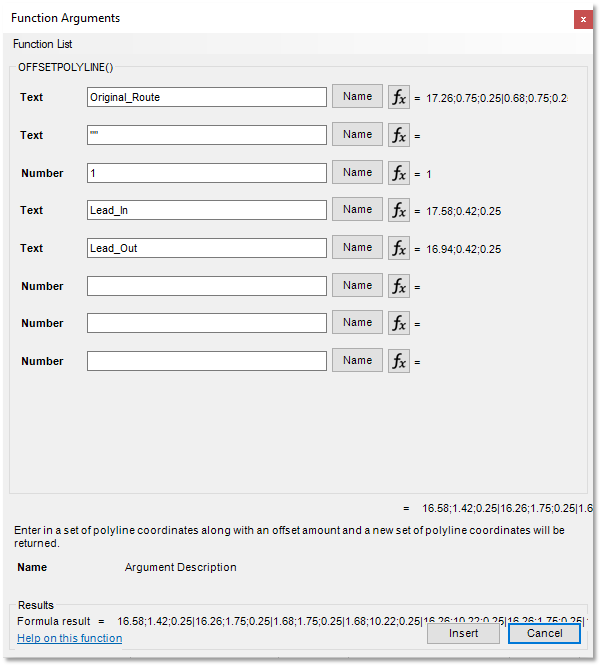602x667 pixels.
Task: Click Name button for last empty Number field
Action: point(357,360)
